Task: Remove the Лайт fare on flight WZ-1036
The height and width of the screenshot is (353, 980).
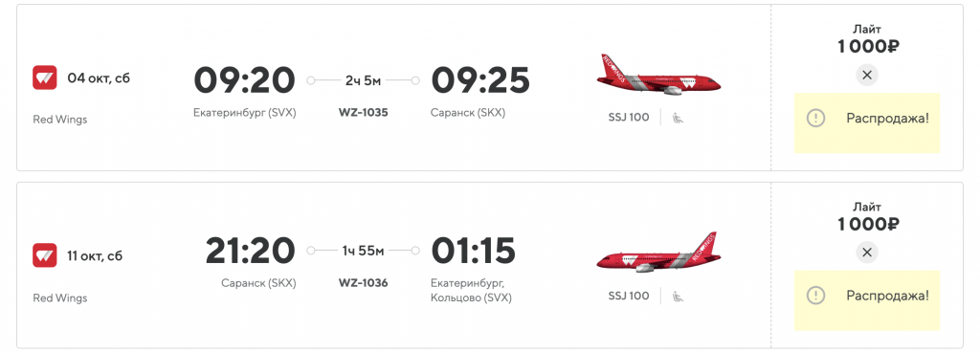Action: (x=866, y=253)
